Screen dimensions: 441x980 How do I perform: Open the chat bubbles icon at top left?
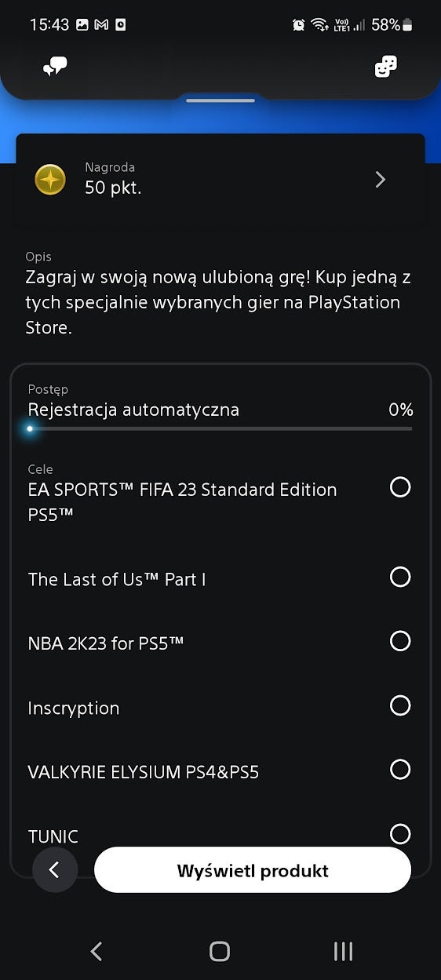[55, 67]
